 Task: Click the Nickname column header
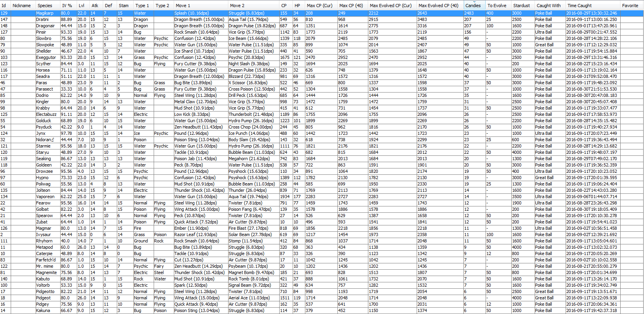point(23,6)
